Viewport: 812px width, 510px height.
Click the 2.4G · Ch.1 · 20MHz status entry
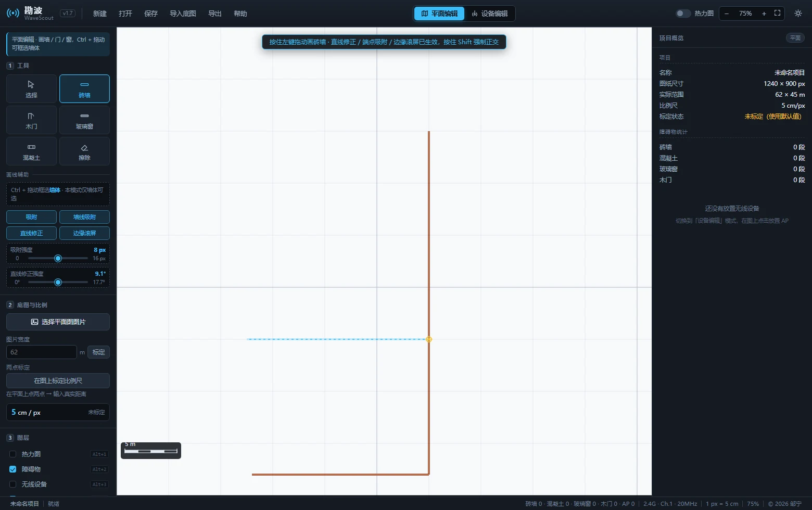(x=670, y=504)
